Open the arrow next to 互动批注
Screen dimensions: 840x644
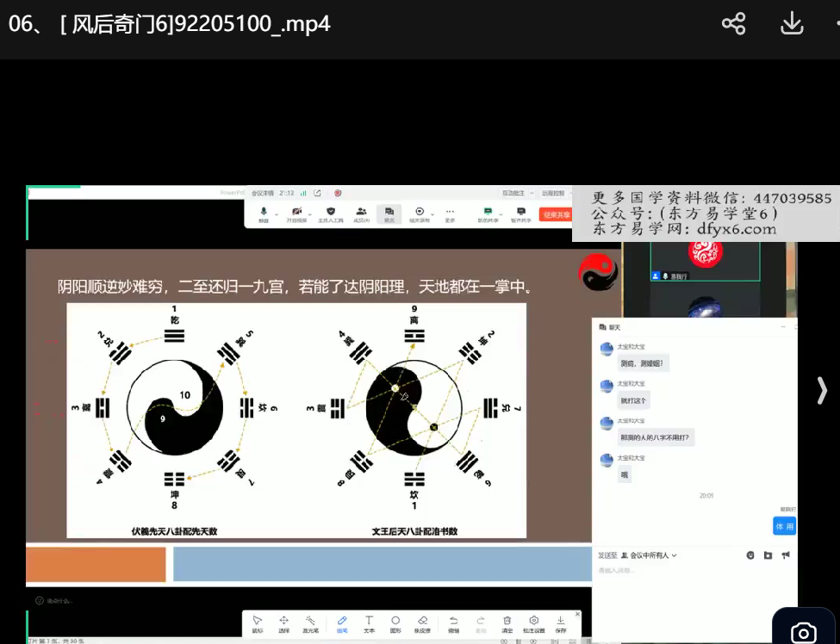click(x=532, y=194)
